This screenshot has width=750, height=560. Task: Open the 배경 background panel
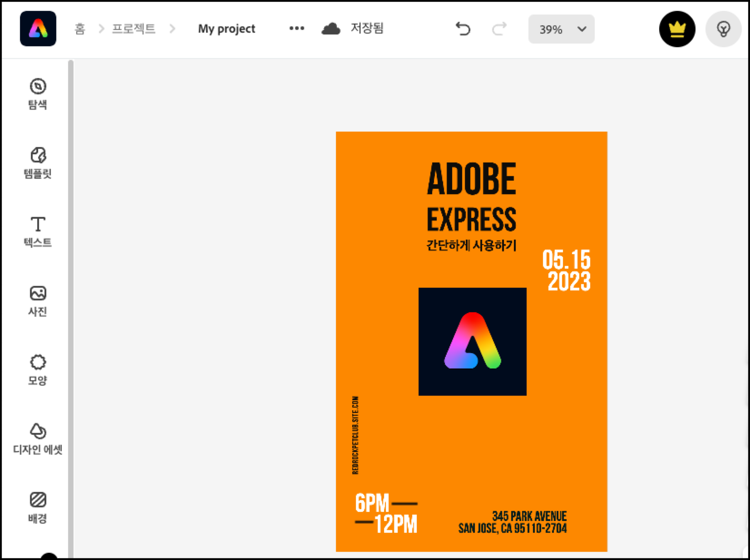tap(38, 508)
